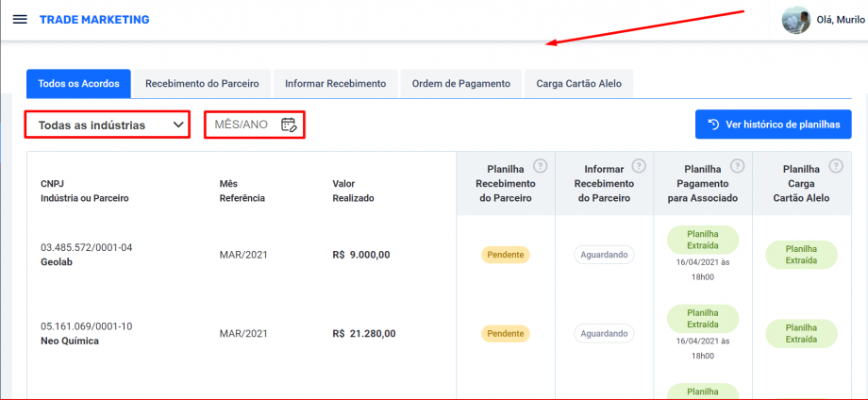Click help icon for Planilha Pagamento para Associado
Image resolution: width=868 pixels, height=400 pixels.
[737, 166]
